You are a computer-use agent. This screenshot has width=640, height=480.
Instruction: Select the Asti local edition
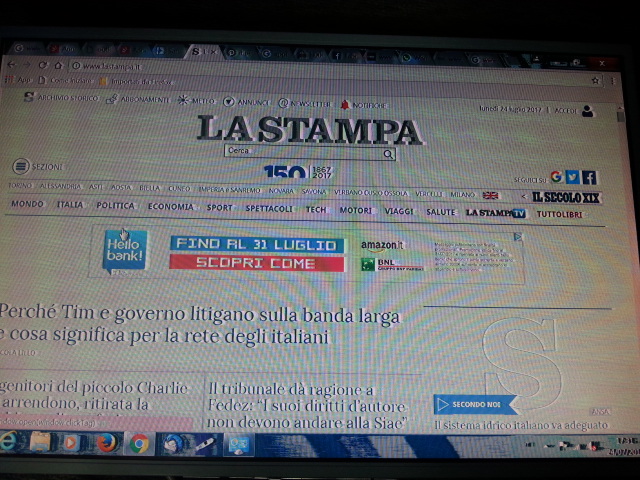96,187
